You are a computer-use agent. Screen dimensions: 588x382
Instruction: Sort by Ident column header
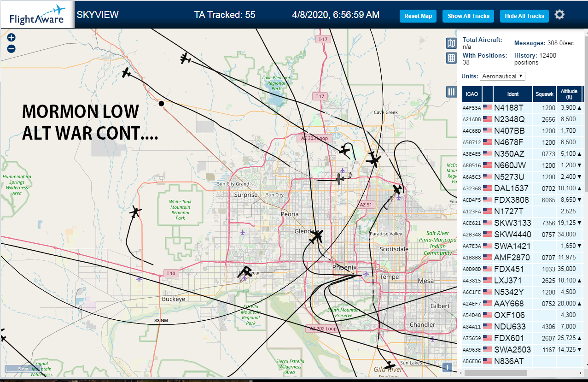513,94
